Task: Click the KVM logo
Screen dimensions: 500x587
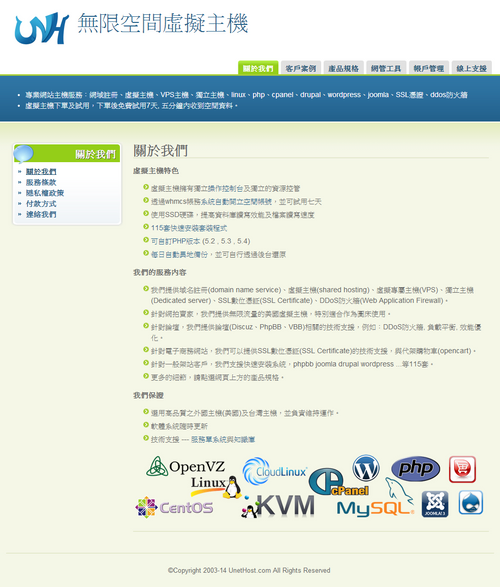Action: [x=278, y=506]
